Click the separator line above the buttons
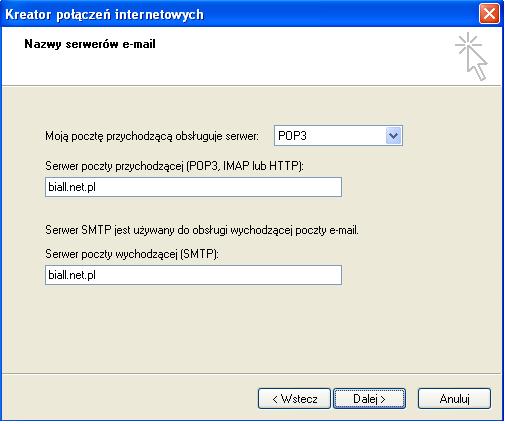Image resolution: width=505 pixels, height=424 pixels. pyautogui.click(x=252, y=374)
